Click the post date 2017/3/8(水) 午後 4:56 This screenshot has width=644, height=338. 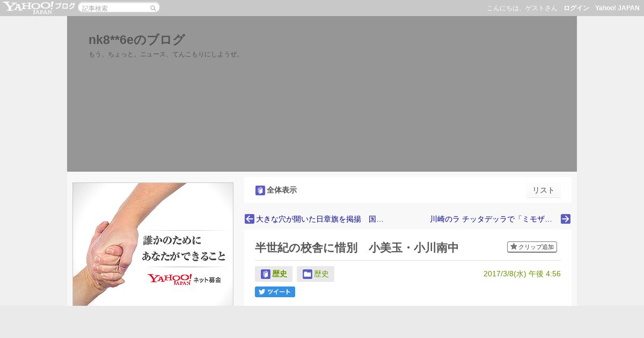click(522, 274)
